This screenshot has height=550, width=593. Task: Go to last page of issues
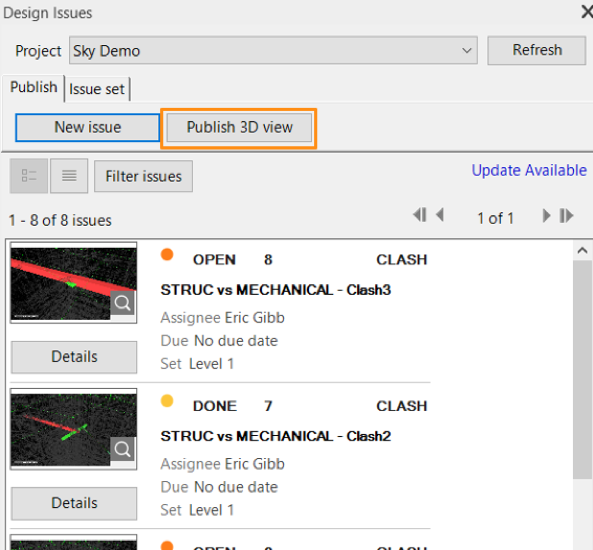coord(567,216)
